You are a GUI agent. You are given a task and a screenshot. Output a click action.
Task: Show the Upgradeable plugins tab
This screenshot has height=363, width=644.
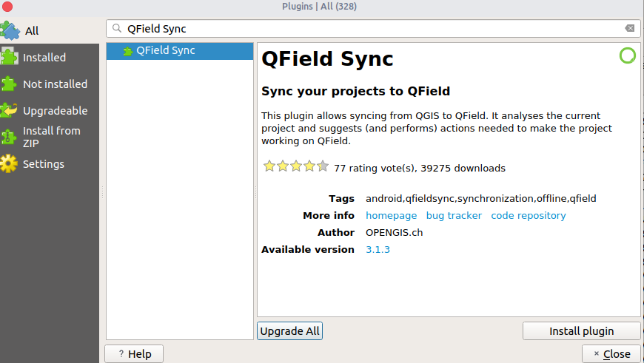click(50, 111)
